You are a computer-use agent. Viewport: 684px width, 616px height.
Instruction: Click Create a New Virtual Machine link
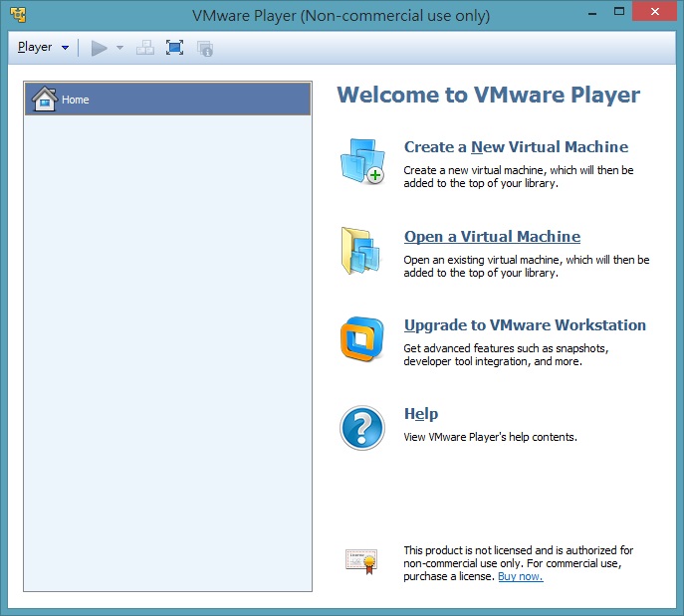pyautogui.click(x=516, y=147)
